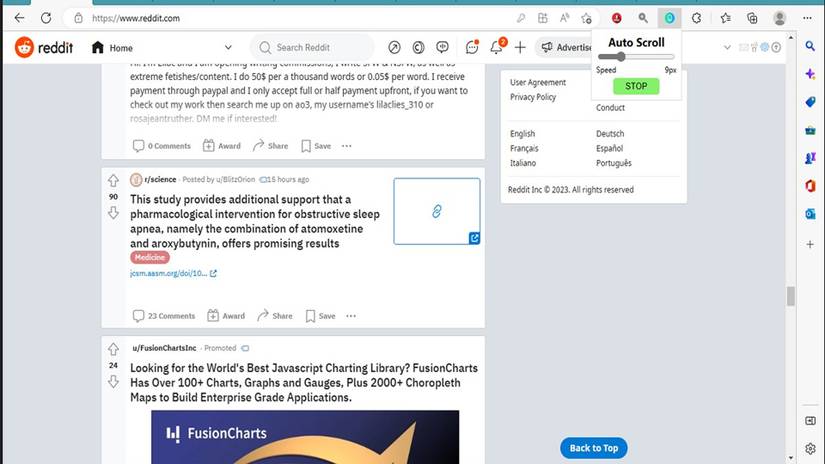Expand the user profile dropdown chevron
Viewport: 825px width, 464px height.
pyautogui.click(x=727, y=47)
